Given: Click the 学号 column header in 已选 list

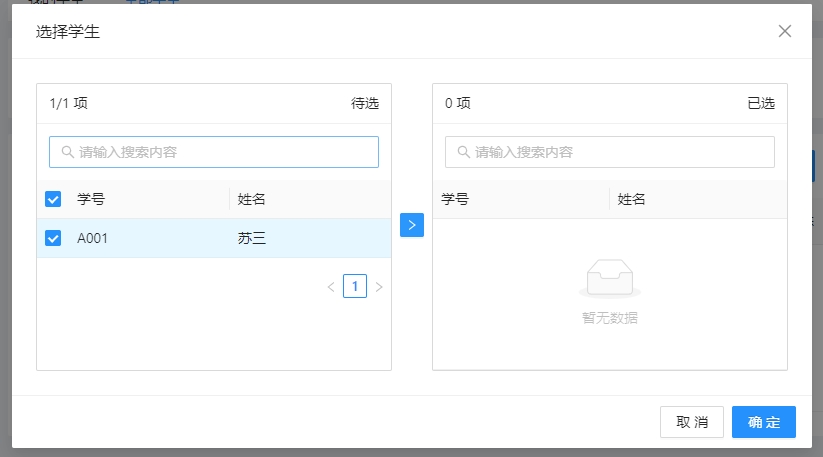Looking at the screenshot, I should coord(456,199).
